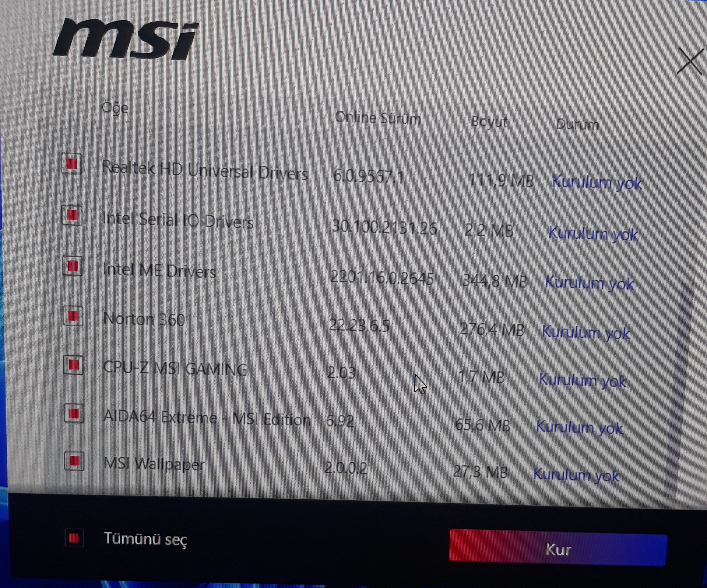Toggle the CPU-Z MSI GAMING checkbox
The image size is (707, 588).
73,365
